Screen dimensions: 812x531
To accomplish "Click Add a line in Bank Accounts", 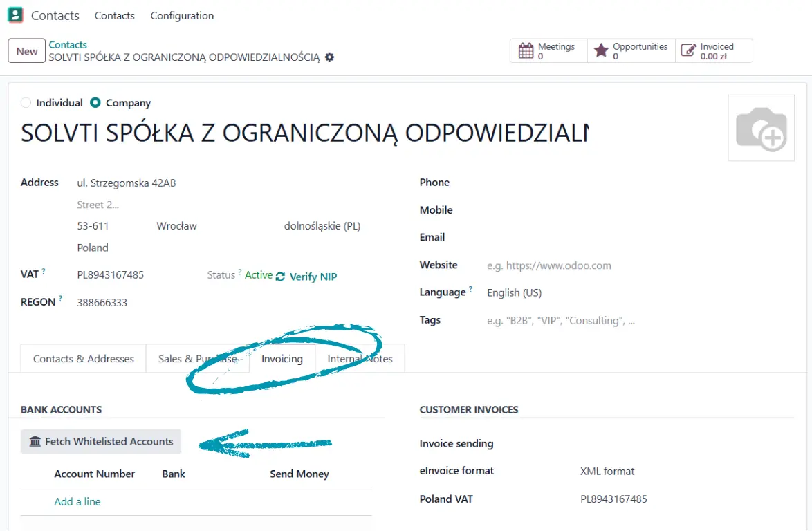I will point(77,501).
